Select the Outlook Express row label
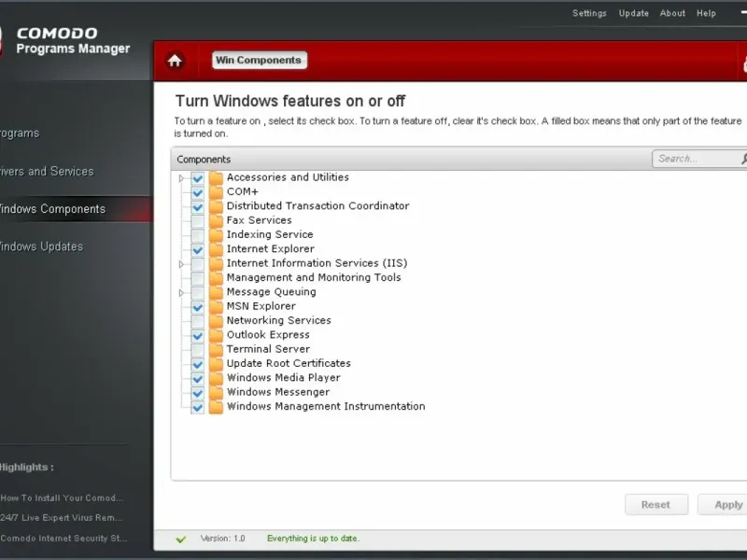 point(268,335)
